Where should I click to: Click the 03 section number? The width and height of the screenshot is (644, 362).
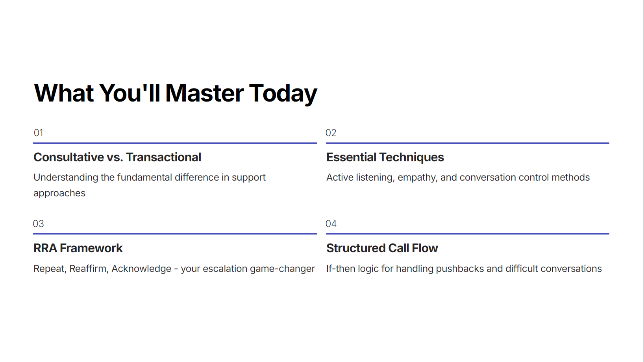pyautogui.click(x=39, y=224)
